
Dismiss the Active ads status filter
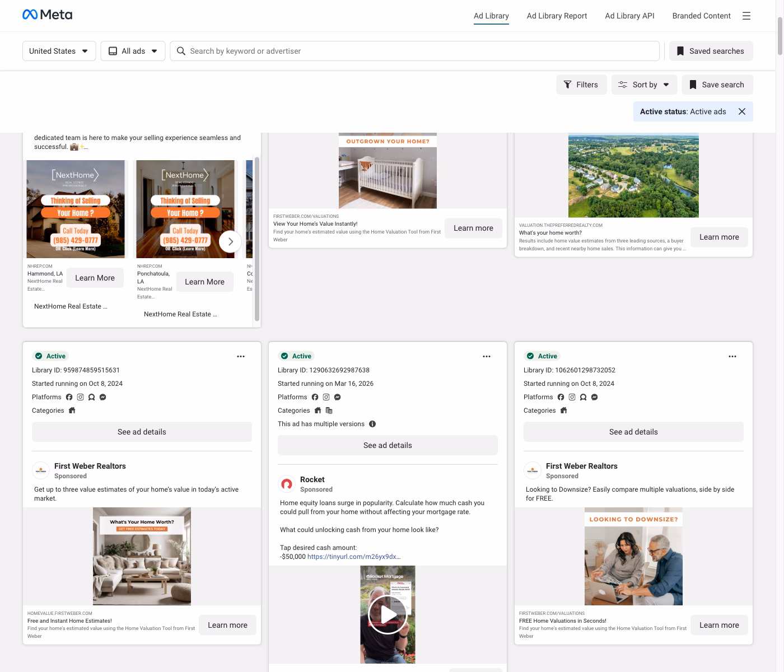pos(742,111)
